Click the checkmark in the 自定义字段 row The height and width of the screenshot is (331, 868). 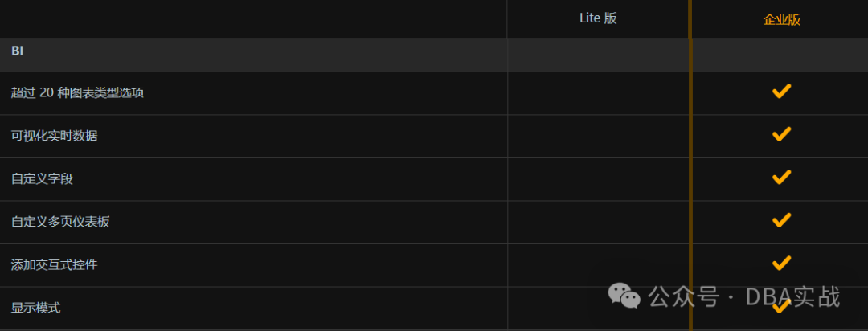[781, 178]
